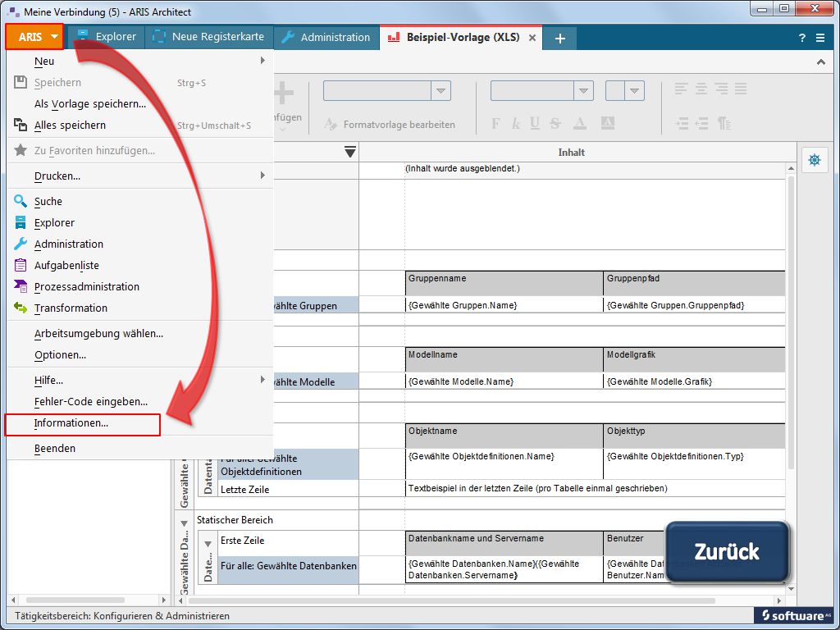Close the Beispiel-Vorlage (XLS) tab
The height and width of the screenshot is (630, 840).
[532, 38]
